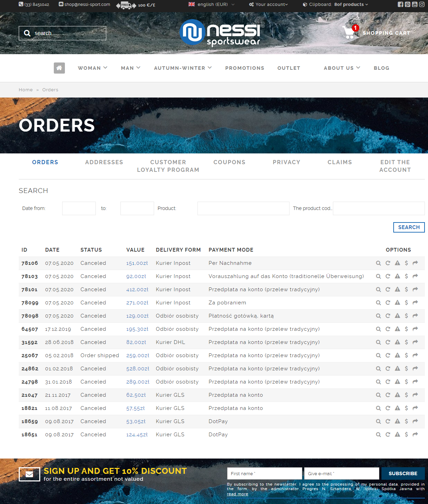Image resolution: width=428 pixels, height=504 pixels.
Task: Click the YouTube icon in top bar
Action: tap(414, 5)
